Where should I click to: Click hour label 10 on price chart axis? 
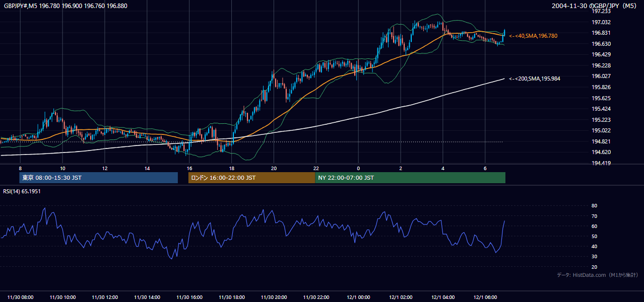coord(62,168)
